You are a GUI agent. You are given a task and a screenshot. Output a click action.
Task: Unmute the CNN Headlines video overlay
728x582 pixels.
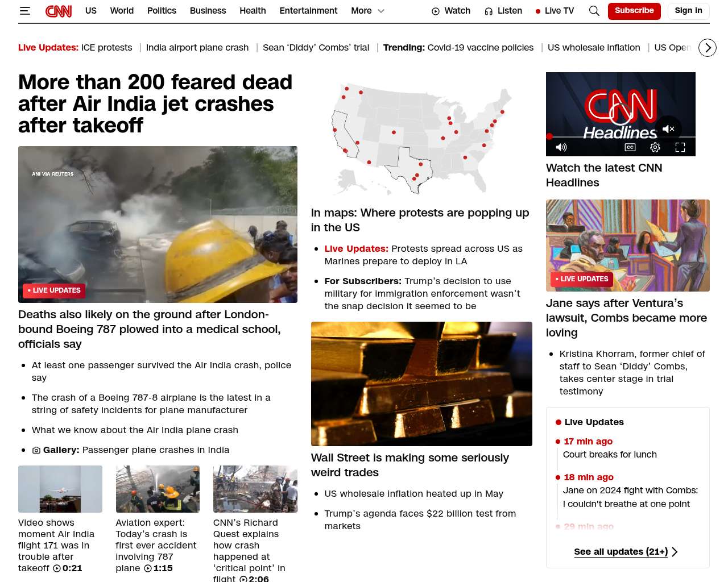tap(668, 129)
